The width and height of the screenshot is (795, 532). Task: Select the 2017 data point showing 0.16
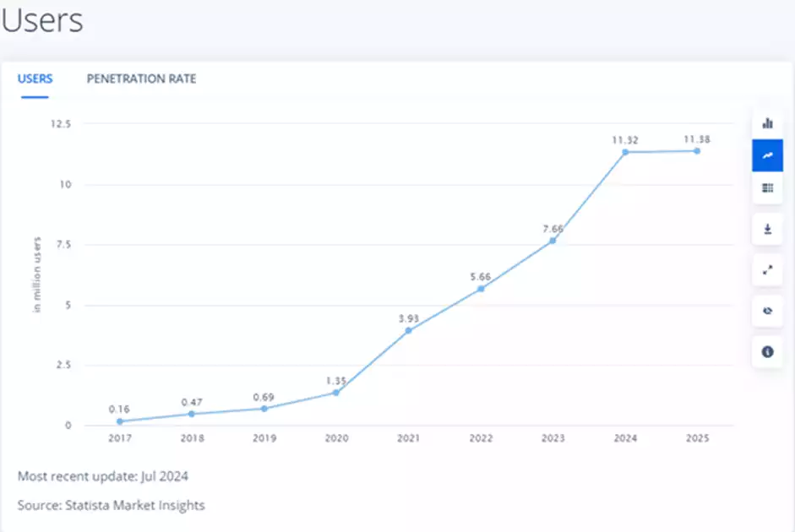click(120, 421)
